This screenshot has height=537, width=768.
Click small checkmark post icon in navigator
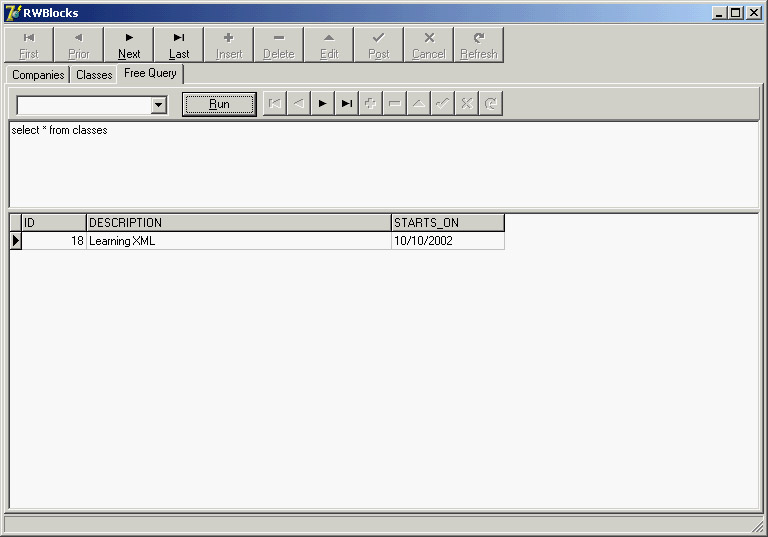(442, 104)
